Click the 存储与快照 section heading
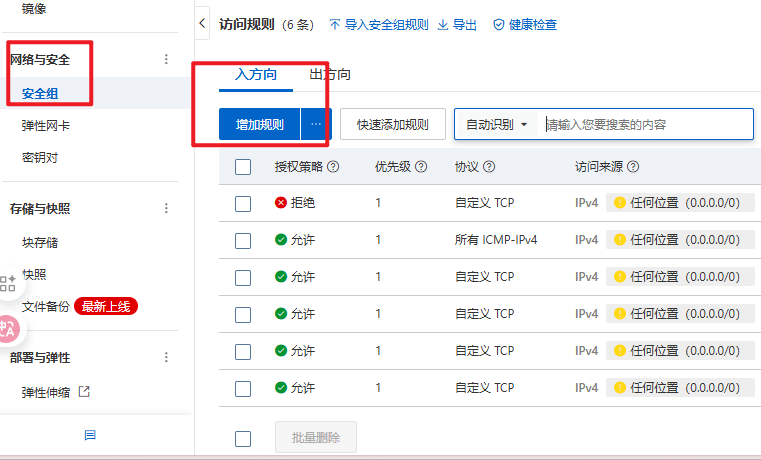 40,209
